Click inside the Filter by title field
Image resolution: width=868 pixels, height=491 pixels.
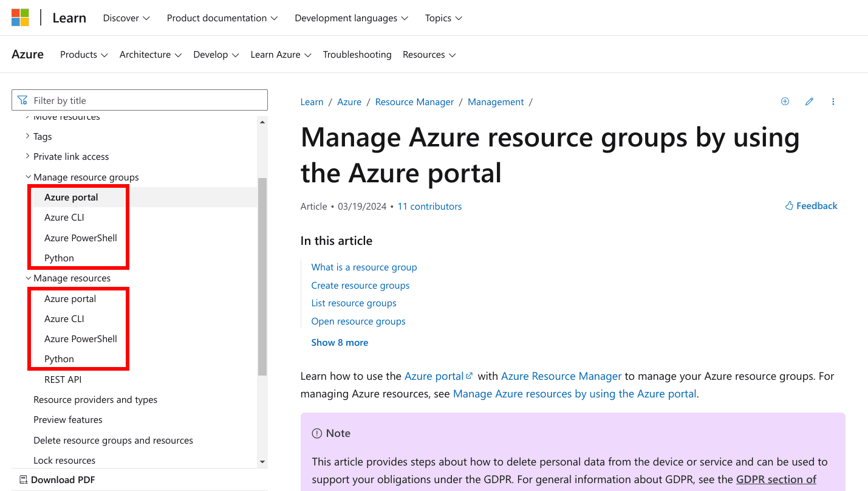coord(140,100)
